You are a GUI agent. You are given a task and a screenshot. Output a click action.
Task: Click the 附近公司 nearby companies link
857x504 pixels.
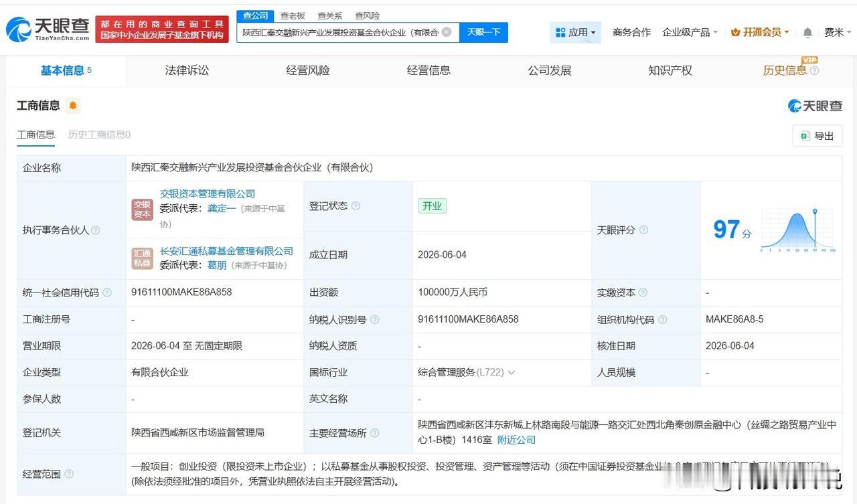[x=516, y=440]
